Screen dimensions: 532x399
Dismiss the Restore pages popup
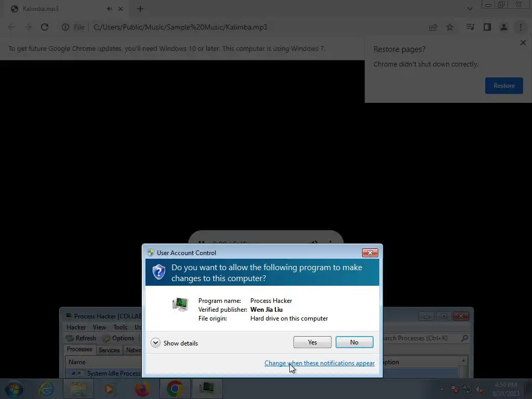[x=523, y=43]
